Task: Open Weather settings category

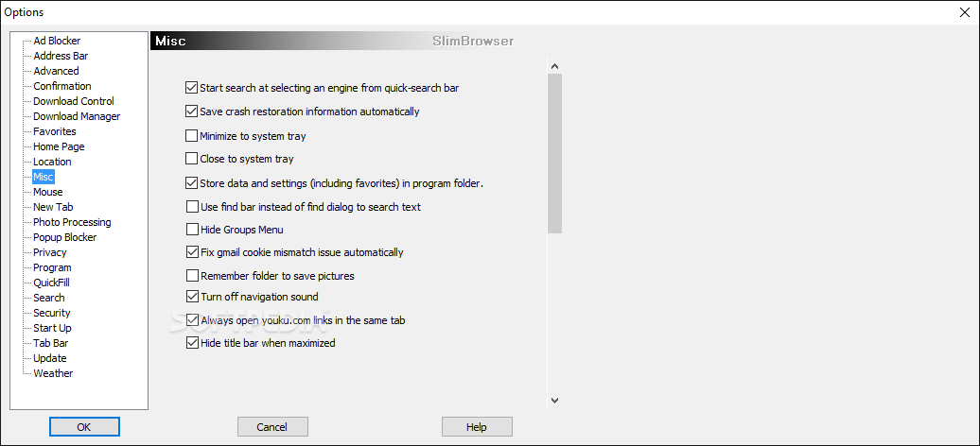Action: (x=53, y=373)
